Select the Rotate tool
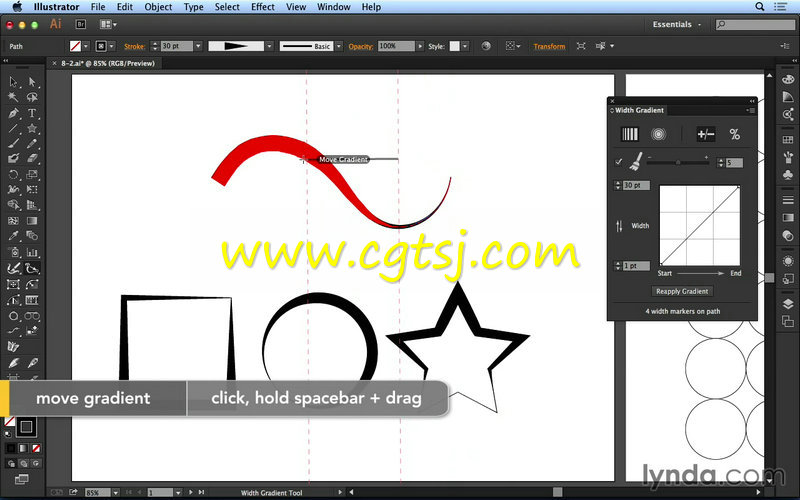 pyautogui.click(x=13, y=174)
